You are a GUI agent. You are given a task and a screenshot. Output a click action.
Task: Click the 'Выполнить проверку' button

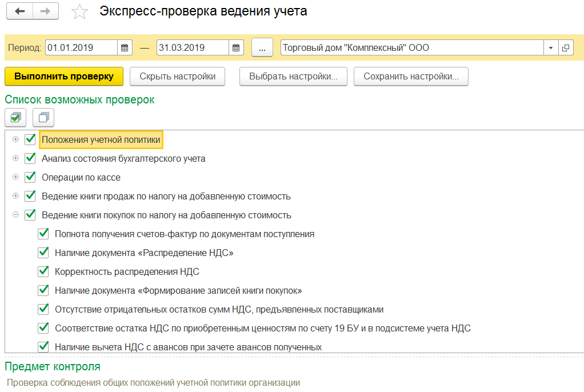[63, 76]
